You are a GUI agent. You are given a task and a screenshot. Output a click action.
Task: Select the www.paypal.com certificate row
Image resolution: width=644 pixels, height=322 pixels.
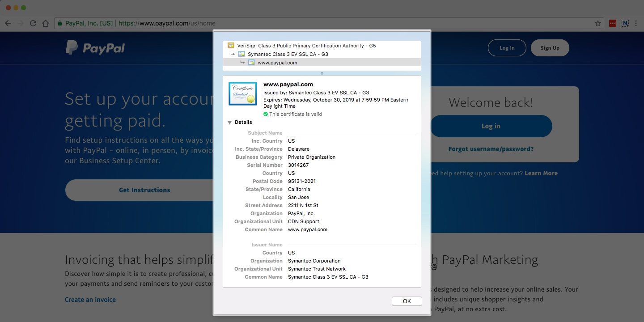(277, 63)
